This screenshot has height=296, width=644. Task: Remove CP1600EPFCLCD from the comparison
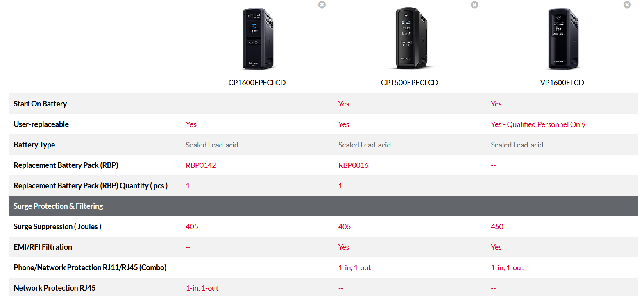[322, 5]
